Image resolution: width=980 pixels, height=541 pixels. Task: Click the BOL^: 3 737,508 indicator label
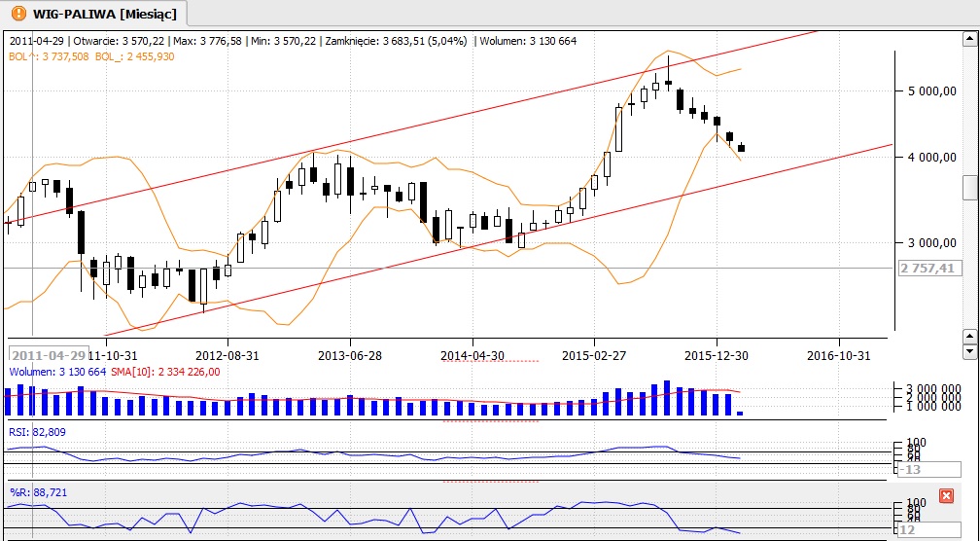pos(50,56)
